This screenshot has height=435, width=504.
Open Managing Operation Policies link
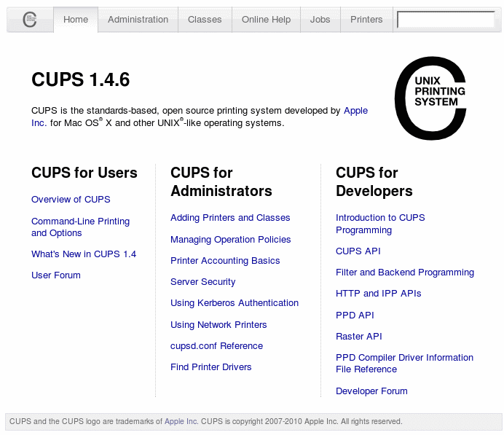230,240
